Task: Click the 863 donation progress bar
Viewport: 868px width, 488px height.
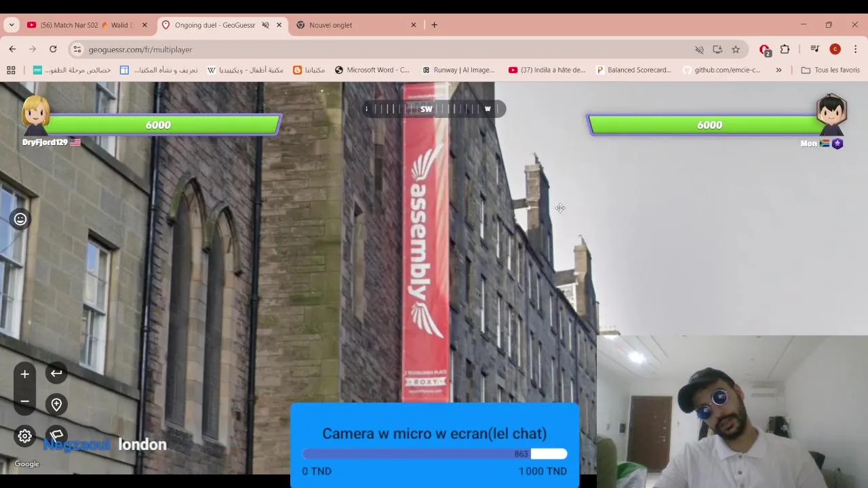Action: tap(434, 453)
